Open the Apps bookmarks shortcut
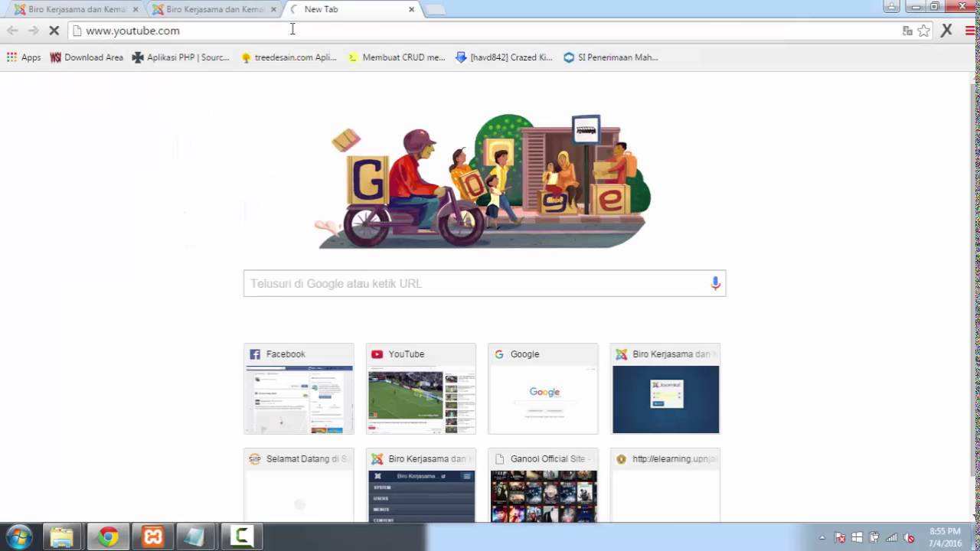This screenshot has height=551, width=980. (24, 57)
